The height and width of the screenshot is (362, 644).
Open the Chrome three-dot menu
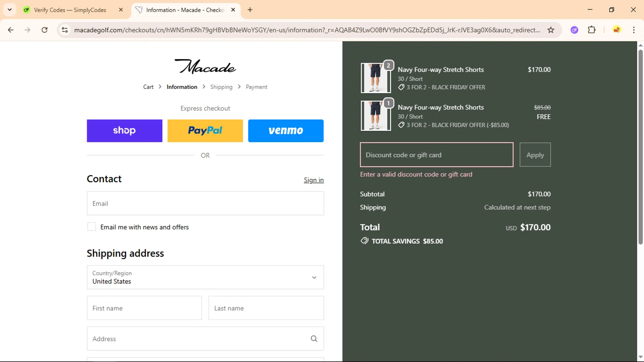[634, 30]
